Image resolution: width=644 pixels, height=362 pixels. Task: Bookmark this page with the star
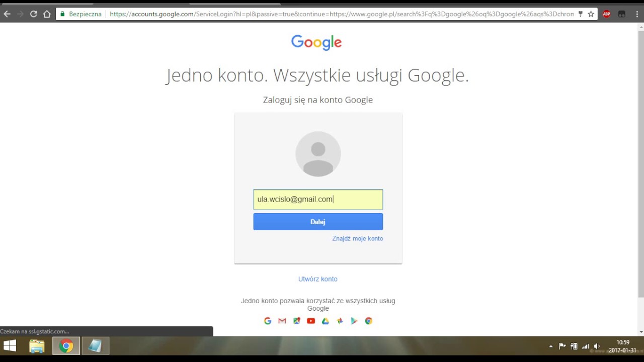pyautogui.click(x=591, y=14)
